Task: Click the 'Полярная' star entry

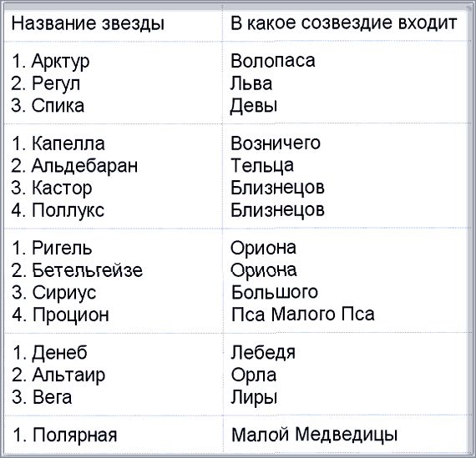Action: (74, 435)
